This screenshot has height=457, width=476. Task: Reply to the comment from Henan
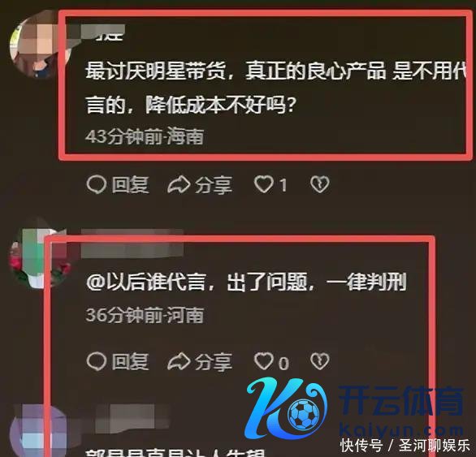(118, 361)
